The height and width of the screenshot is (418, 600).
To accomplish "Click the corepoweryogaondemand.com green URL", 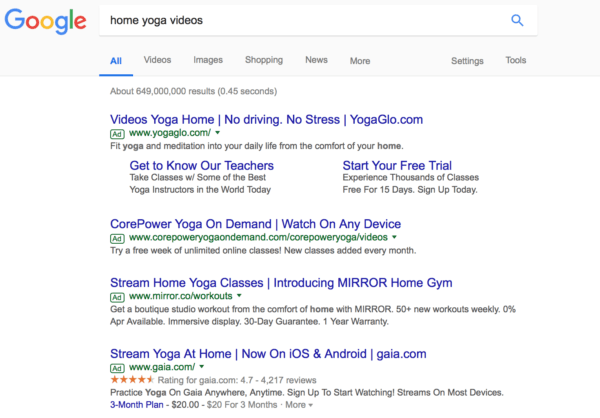I will pyautogui.click(x=258, y=237).
